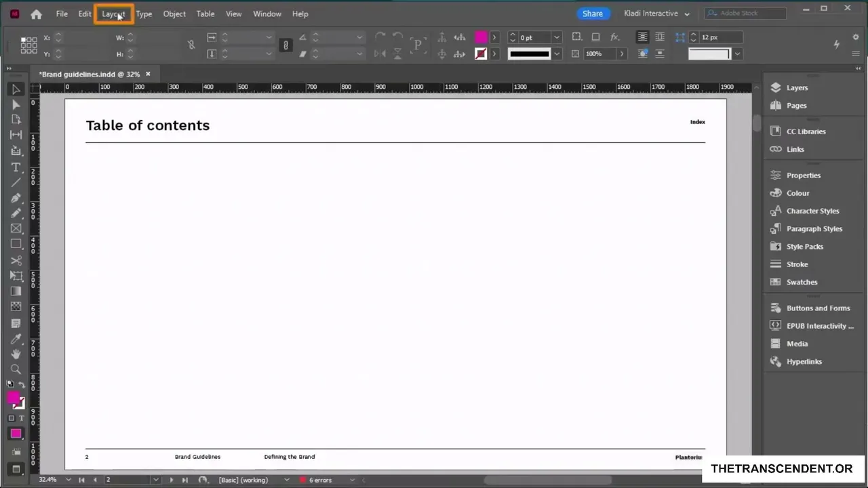Select the Scissors tool
Screen dimensions: 868x488
[x=16, y=260]
